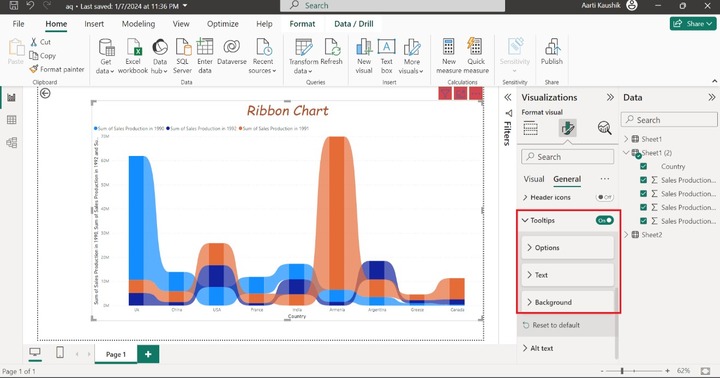Open the Modeling ribbon tab
The height and width of the screenshot is (378, 720).
(138, 24)
